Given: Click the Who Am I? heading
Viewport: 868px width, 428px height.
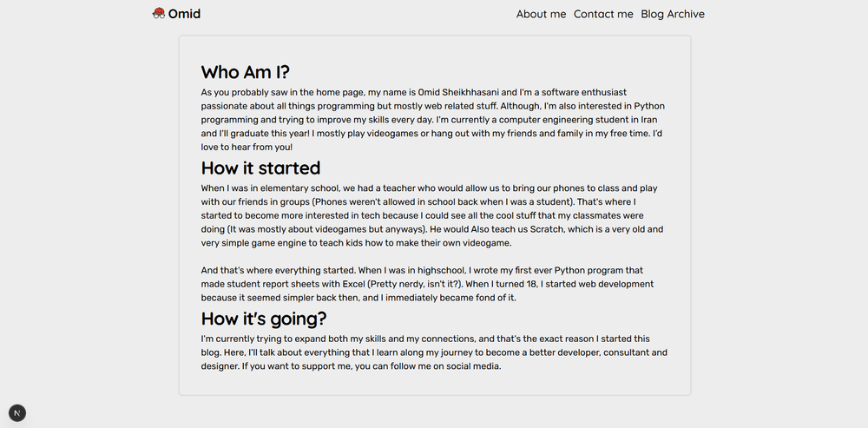Looking at the screenshot, I should [x=246, y=72].
